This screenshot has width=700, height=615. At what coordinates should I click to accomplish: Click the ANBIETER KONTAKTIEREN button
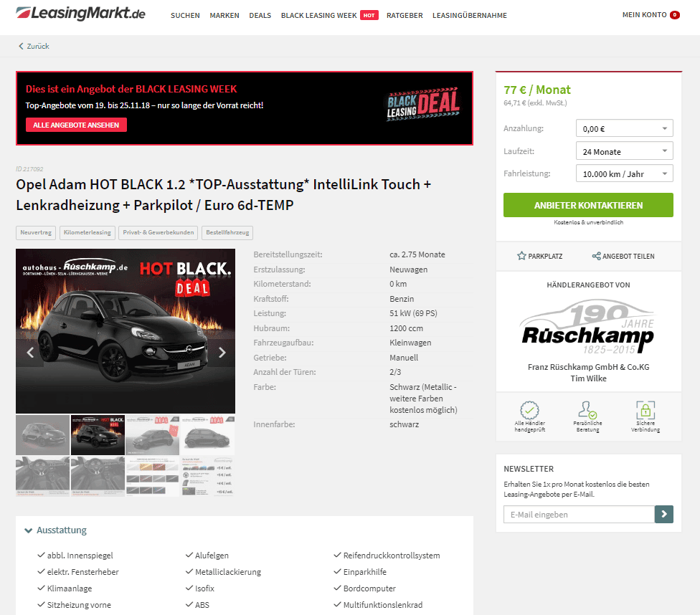click(588, 205)
